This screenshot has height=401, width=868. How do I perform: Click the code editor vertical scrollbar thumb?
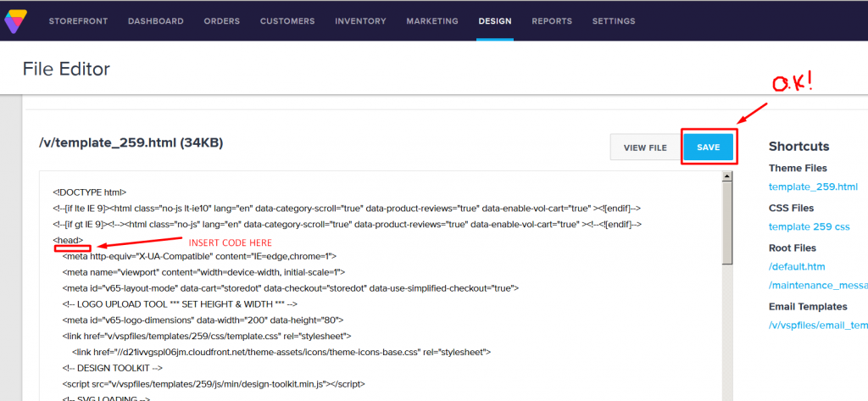point(727,221)
